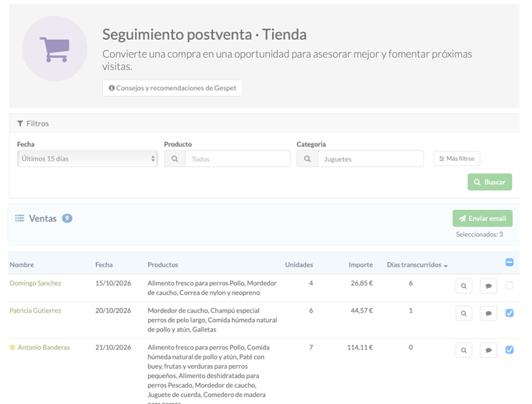532x404 pixels.
Task: Sort by Nombre column header
Action: point(22,264)
